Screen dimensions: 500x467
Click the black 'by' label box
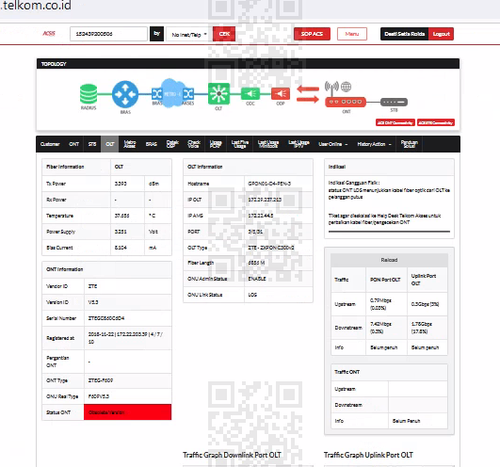[157, 34]
